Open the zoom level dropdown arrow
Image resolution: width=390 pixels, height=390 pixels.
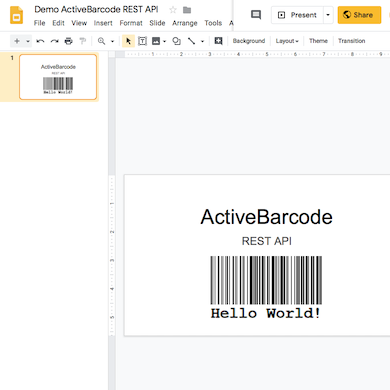[112, 41]
